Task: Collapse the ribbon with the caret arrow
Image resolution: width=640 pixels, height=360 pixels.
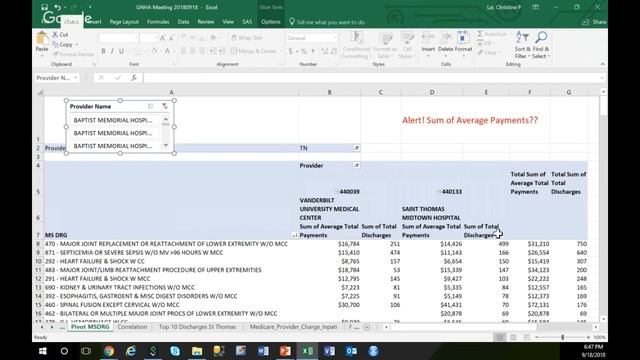Action: (x=602, y=64)
